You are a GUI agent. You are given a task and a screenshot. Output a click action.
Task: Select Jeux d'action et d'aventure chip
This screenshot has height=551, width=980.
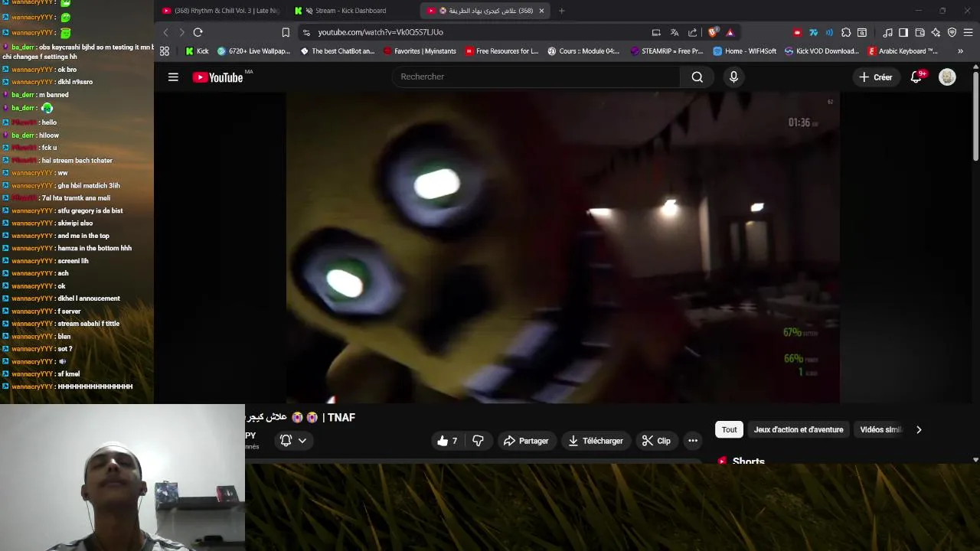799,429
